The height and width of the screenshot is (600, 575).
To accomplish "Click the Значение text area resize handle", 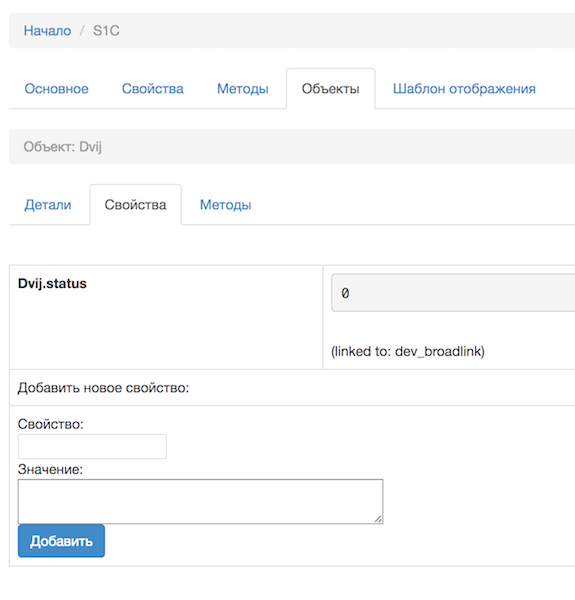I will [378, 519].
